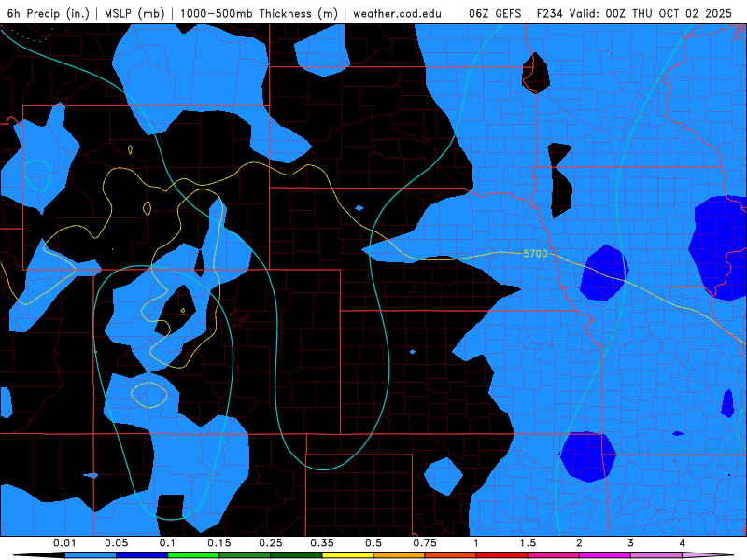Click the 0.5 colorbar value label
The height and width of the screenshot is (560, 747).
tap(373, 543)
